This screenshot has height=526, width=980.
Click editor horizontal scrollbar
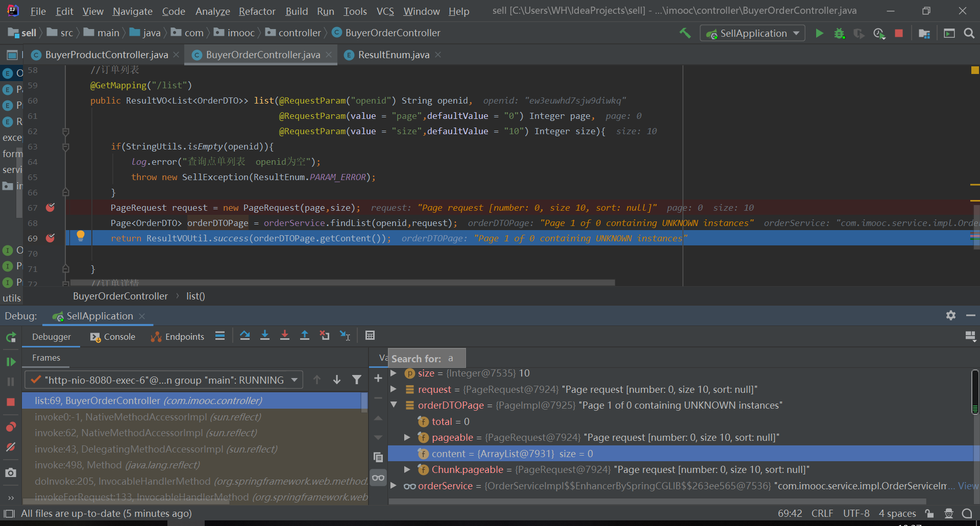(342, 282)
